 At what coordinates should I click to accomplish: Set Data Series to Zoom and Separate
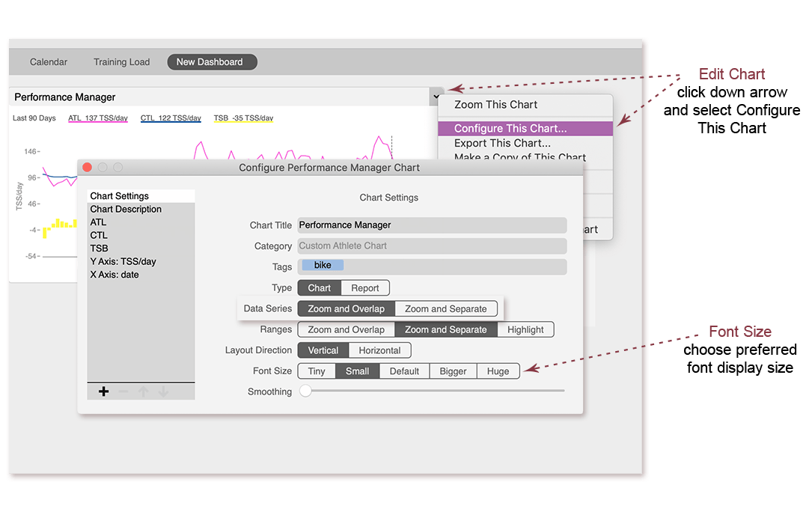pyautogui.click(x=446, y=308)
